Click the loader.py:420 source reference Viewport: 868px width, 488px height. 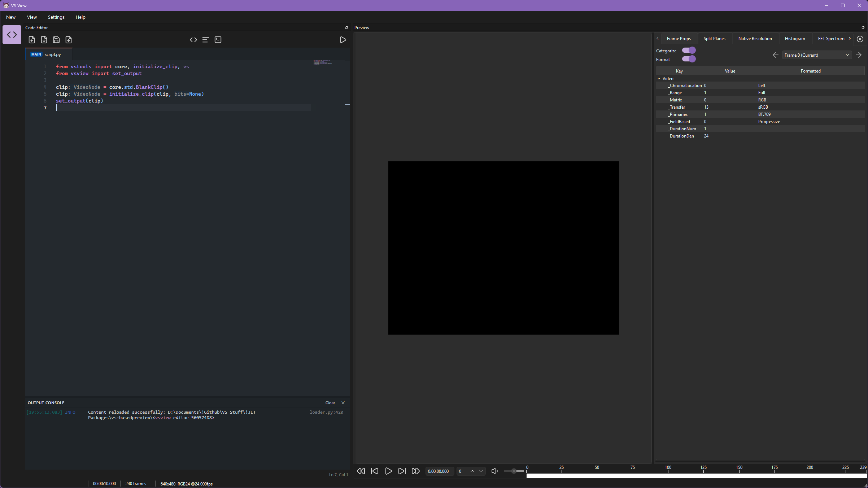tap(326, 412)
